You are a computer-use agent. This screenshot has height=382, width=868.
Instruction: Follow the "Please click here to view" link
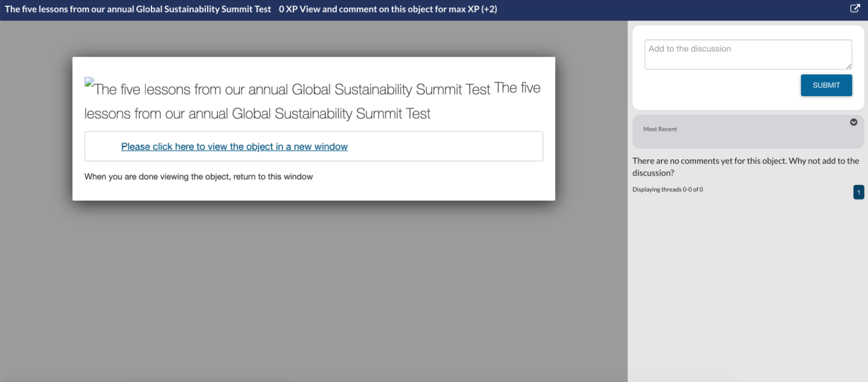[234, 147]
